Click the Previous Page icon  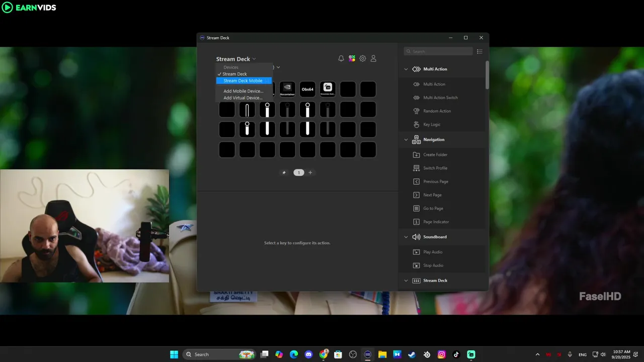coord(416,182)
